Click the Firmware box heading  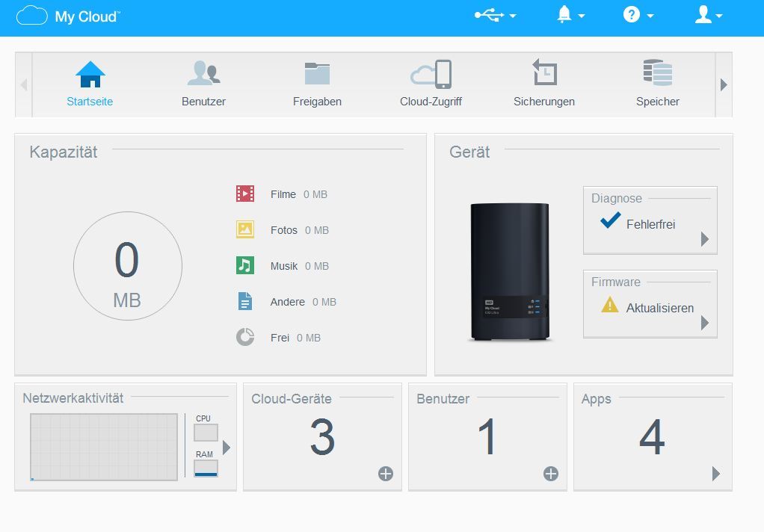pyautogui.click(x=616, y=282)
